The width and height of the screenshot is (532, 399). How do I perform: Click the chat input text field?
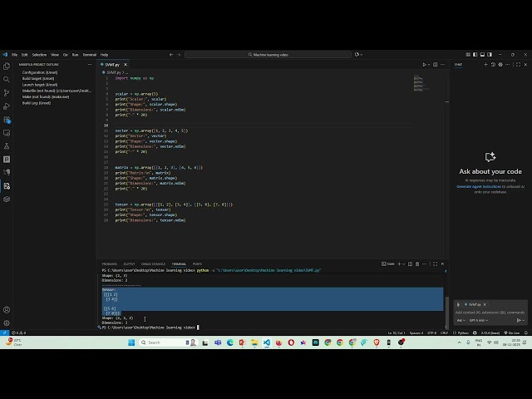pyautogui.click(x=490, y=313)
